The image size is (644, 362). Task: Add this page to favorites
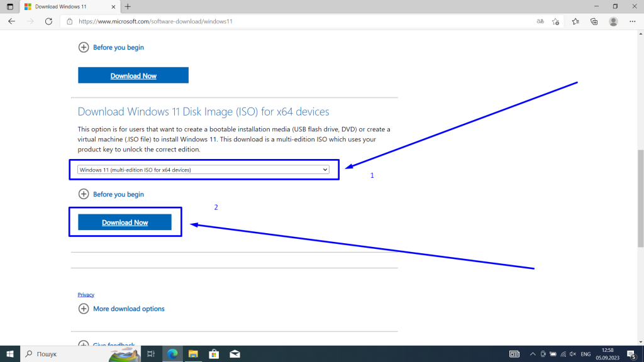[x=556, y=21]
